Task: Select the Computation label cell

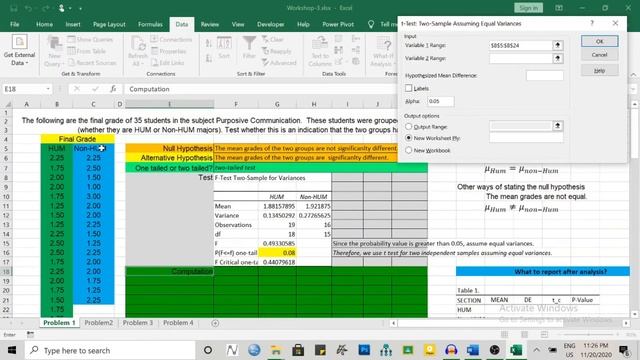Action: tap(169, 271)
